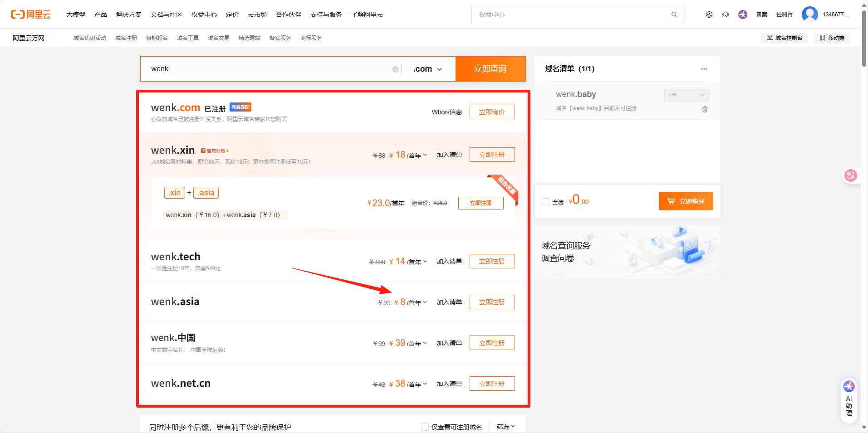Open the purple AI assistant icon in header
The height and width of the screenshot is (433, 868).
click(x=743, y=15)
